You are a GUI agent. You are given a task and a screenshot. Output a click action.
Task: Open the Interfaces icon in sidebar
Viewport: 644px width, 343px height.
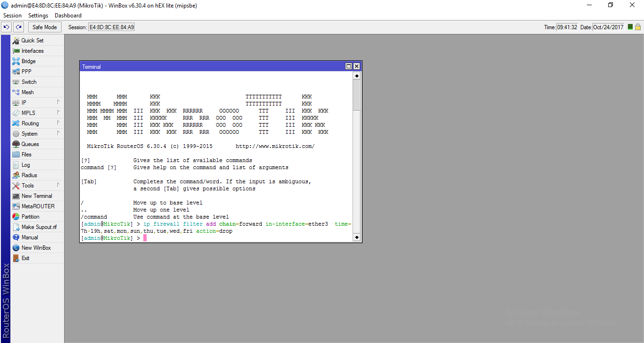point(16,51)
